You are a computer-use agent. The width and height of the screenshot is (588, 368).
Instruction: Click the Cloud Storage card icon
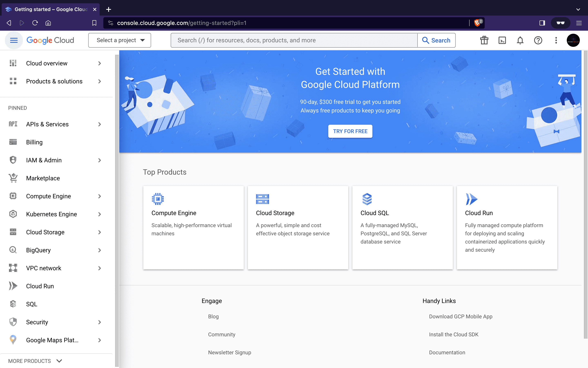(262, 199)
